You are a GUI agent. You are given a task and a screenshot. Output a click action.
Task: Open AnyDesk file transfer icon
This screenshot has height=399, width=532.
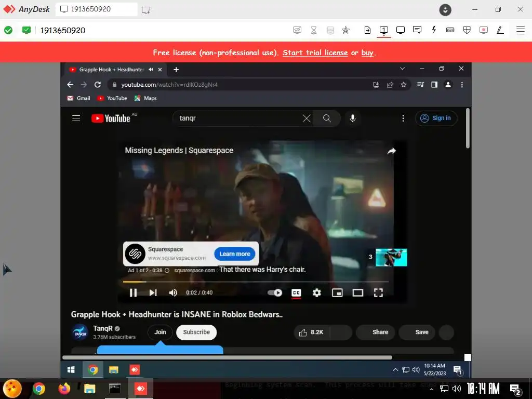tap(367, 30)
